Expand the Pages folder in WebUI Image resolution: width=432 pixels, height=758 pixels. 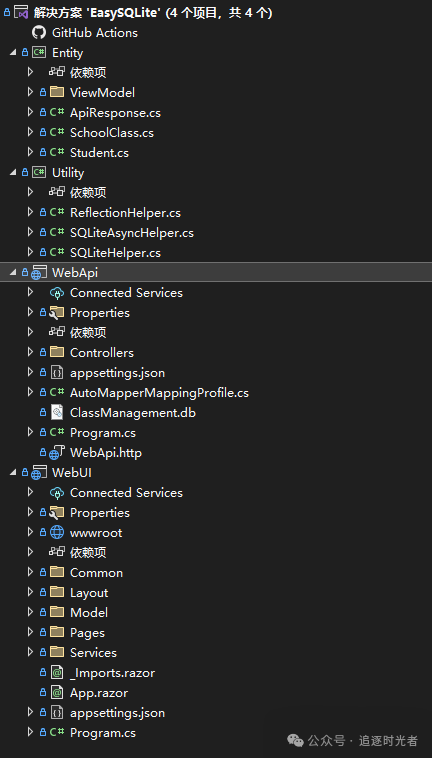point(30,632)
